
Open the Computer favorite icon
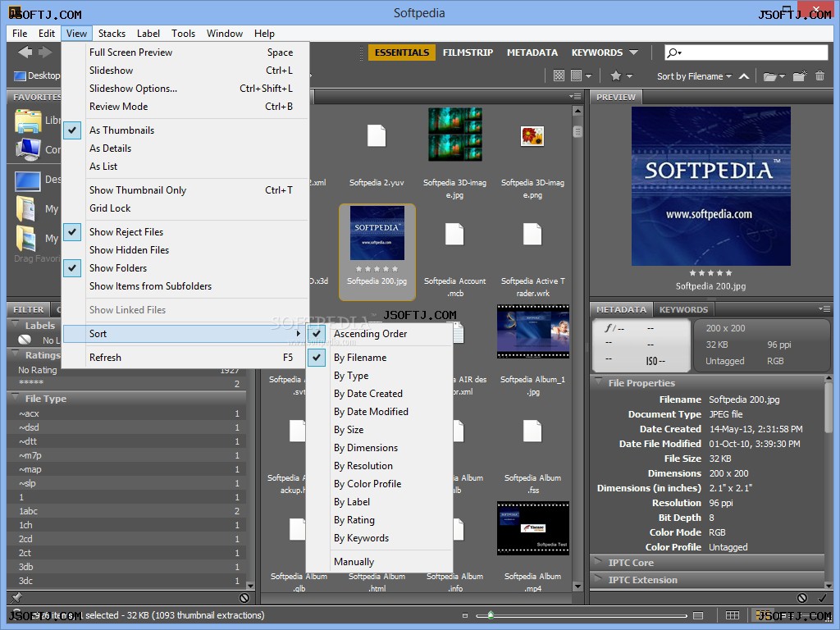coord(28,149)
